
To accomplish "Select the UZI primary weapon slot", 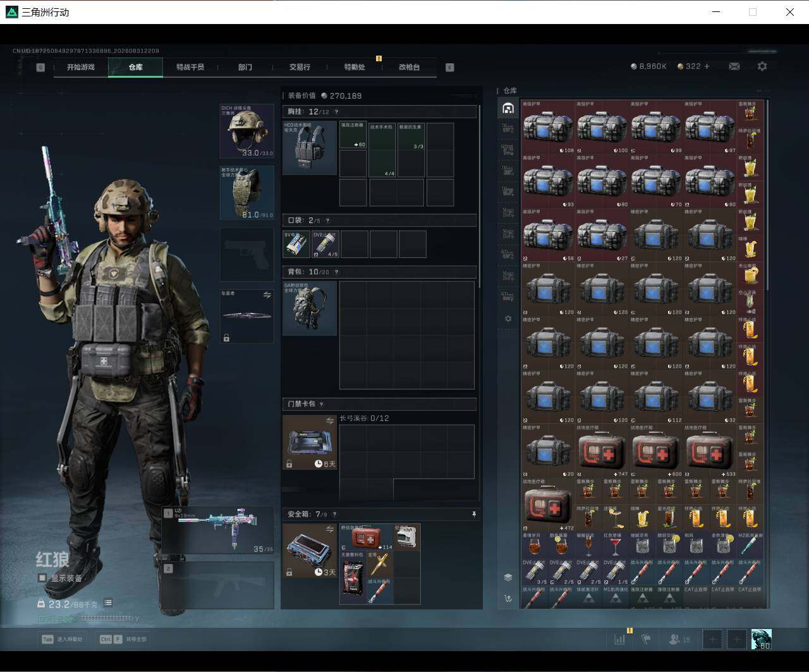I will point(218,530).
